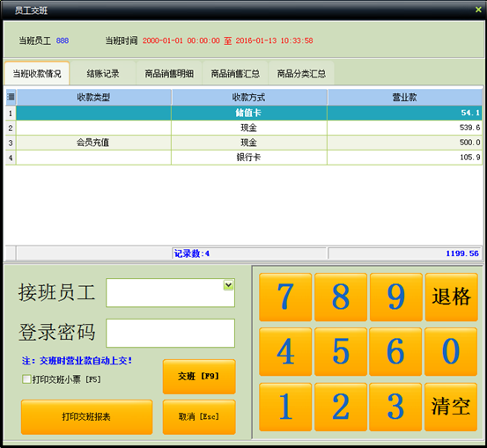487x448 pixels.
Task: Select the 会员充值 现金 row
Action: (244, 143)
